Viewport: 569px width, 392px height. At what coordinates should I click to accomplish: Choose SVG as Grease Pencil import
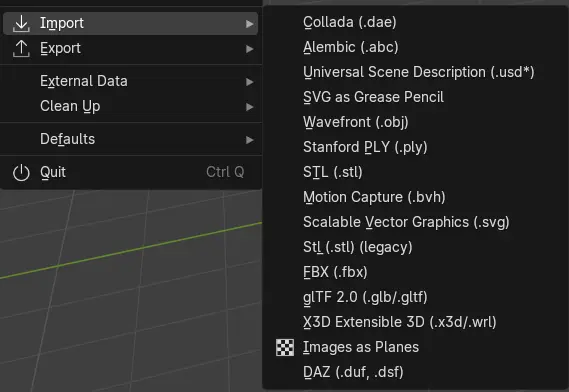pos(416,97)
